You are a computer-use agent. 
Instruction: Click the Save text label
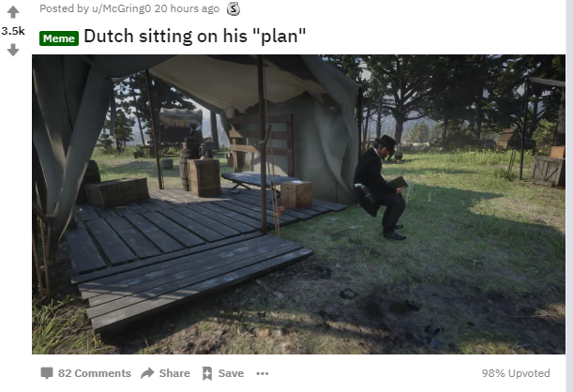click(231, 373)
